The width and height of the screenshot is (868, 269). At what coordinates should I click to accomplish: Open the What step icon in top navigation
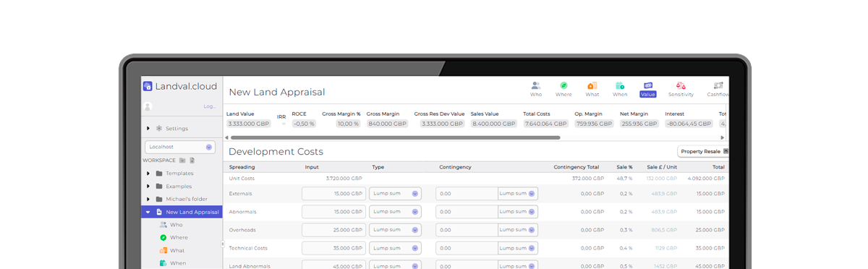[x=592, y=85]
